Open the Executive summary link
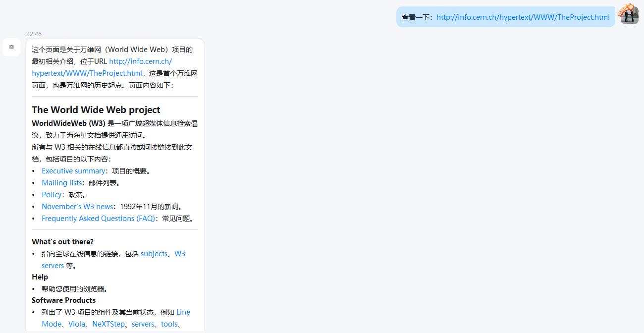The height and width of the screenshot is (333, 644). tap(73, 170)
